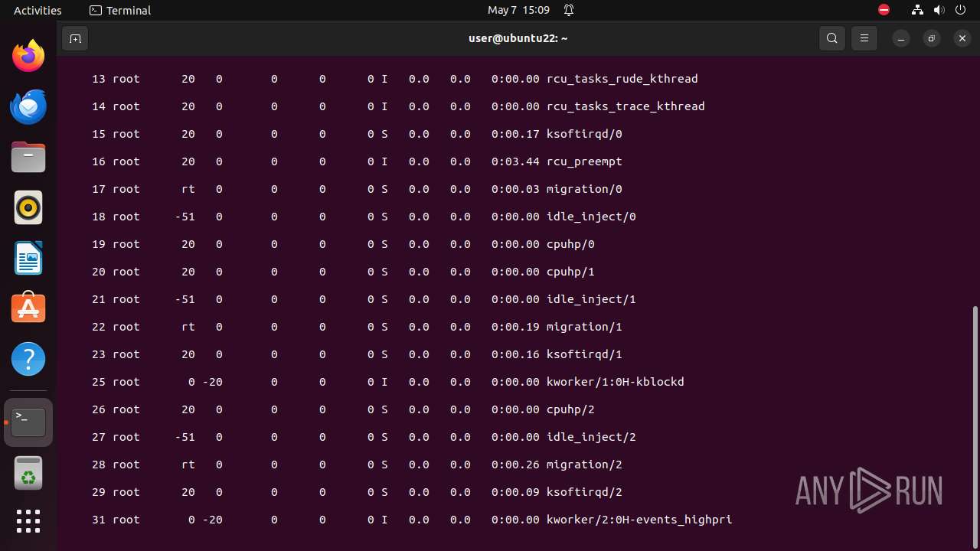Click the ksoftirqd/1 process name
980x551 pixels.
(584, 354)
